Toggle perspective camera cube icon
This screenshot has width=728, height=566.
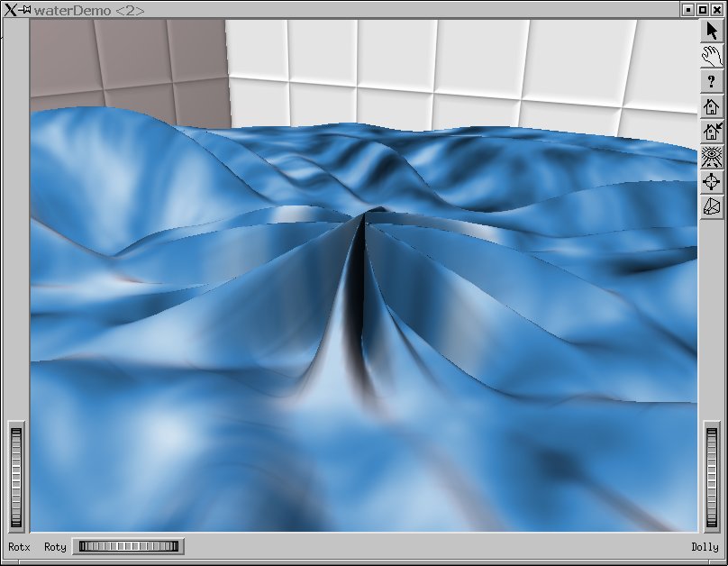tap(711, 206)
